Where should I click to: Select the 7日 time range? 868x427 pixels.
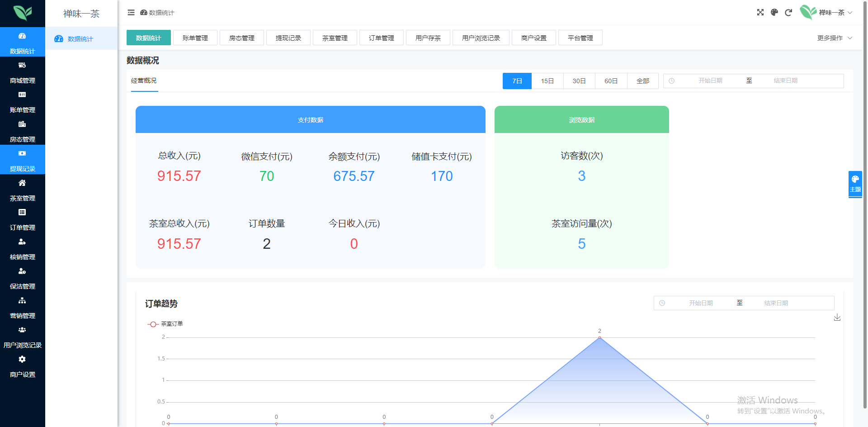click(517, 81)
